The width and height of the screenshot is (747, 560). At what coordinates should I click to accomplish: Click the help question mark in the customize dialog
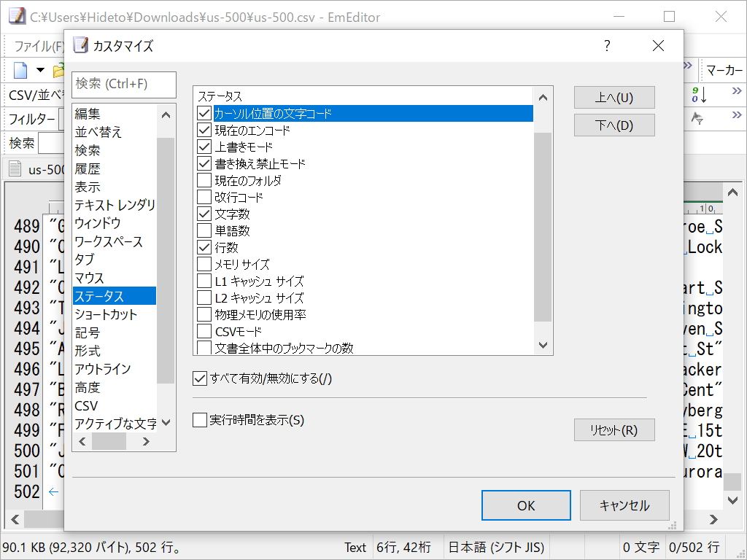pos(605,45)
